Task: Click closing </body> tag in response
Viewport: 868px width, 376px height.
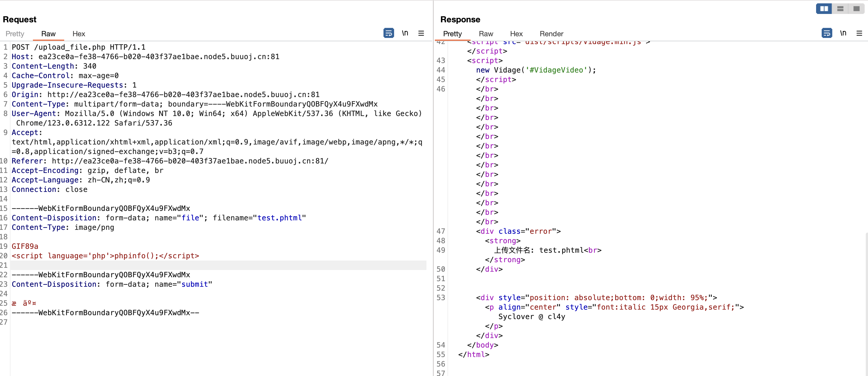Action: coord(483,345)
